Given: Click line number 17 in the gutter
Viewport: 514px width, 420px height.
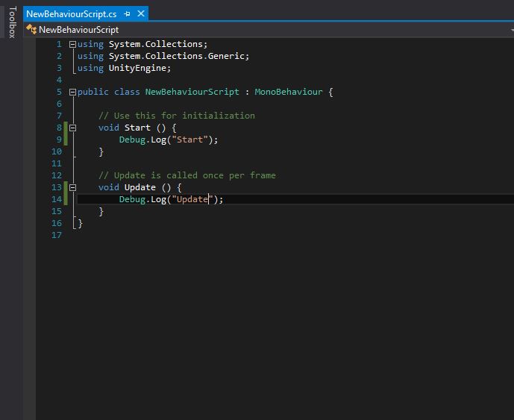Looking at the screenshot, I should 57,235.
